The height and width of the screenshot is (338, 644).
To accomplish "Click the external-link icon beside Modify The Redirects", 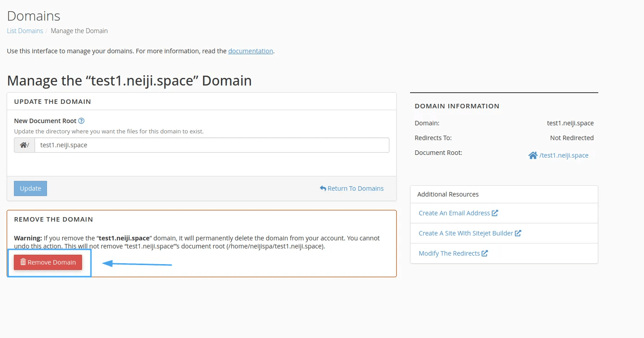I will click(485, 253).
